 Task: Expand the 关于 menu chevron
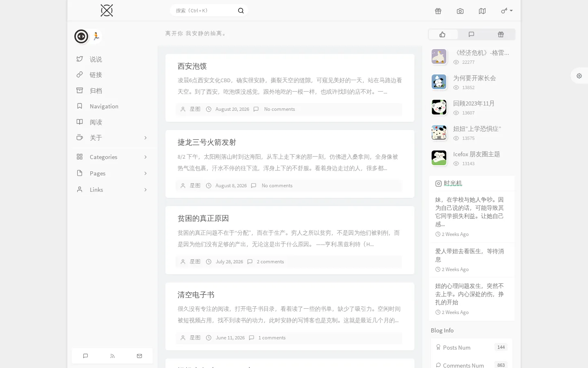click(x=145, y=138)
